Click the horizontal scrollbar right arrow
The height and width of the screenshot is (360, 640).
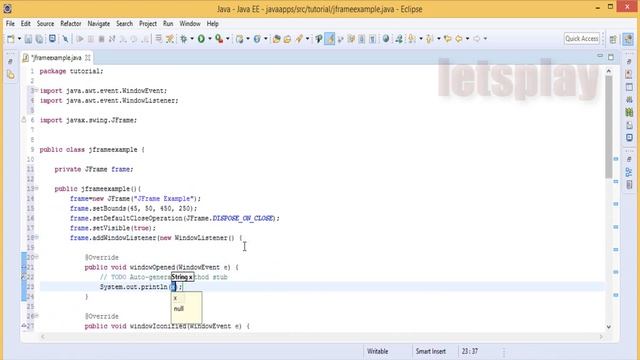click(601, 337)
